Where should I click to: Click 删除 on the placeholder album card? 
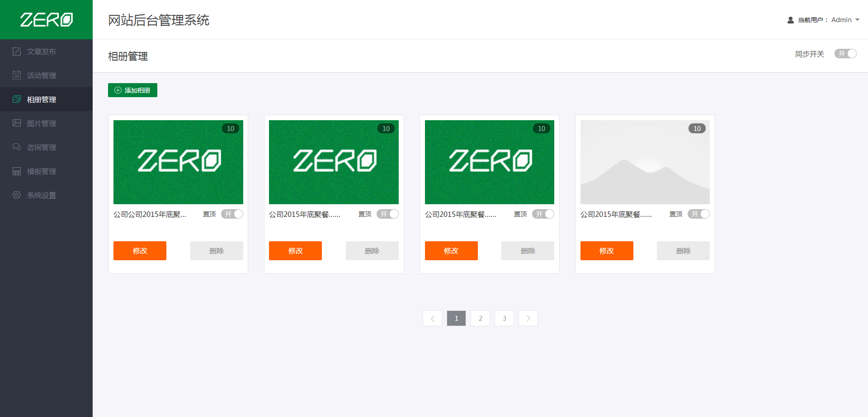coord(683,251)
